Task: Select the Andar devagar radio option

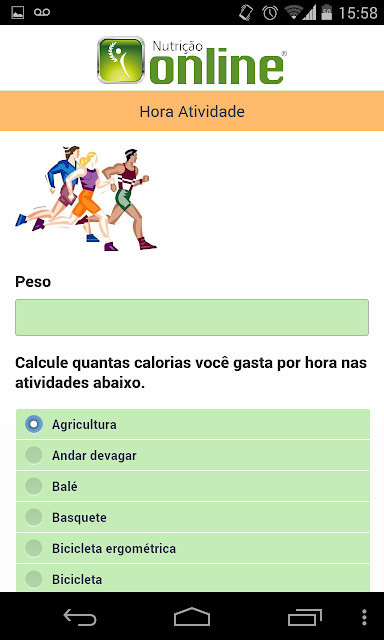Action: click(x=193, y=455)
